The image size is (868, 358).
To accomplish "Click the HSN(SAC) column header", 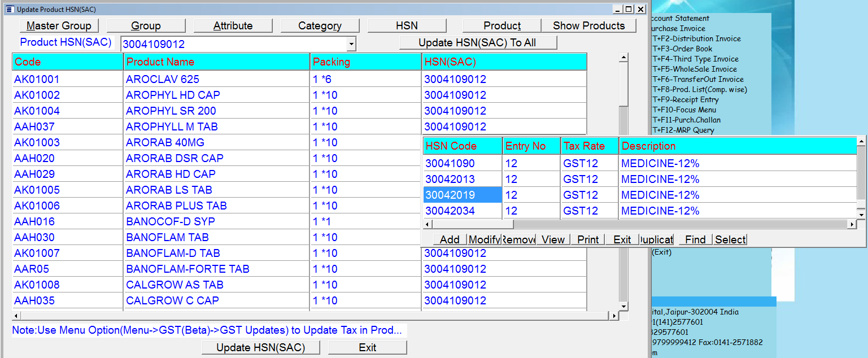I will 504,62.
